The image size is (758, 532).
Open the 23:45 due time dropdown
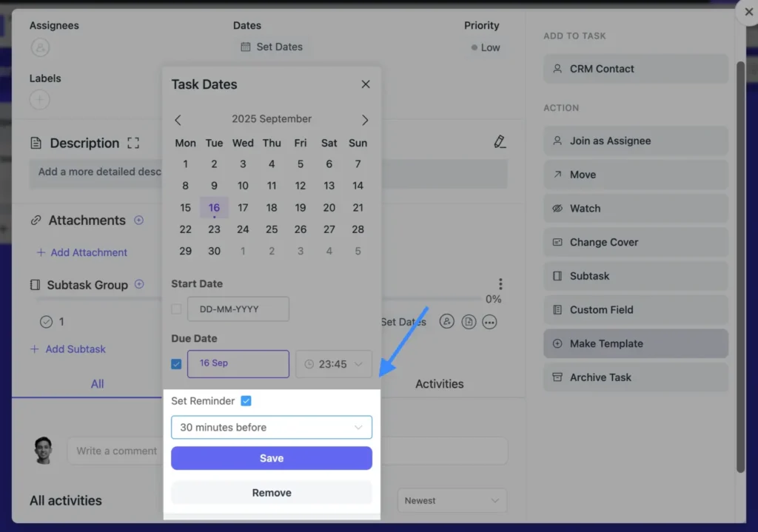(334, 364)
